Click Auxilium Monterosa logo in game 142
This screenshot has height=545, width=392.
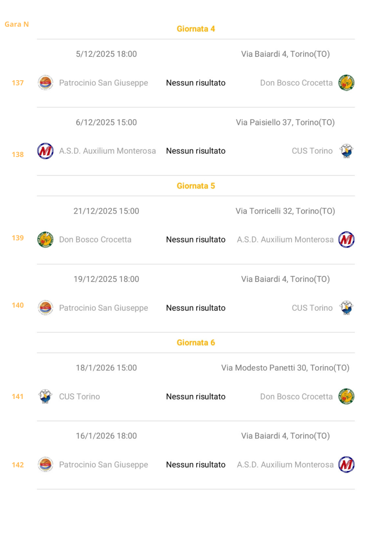click(x=346, y=465)
